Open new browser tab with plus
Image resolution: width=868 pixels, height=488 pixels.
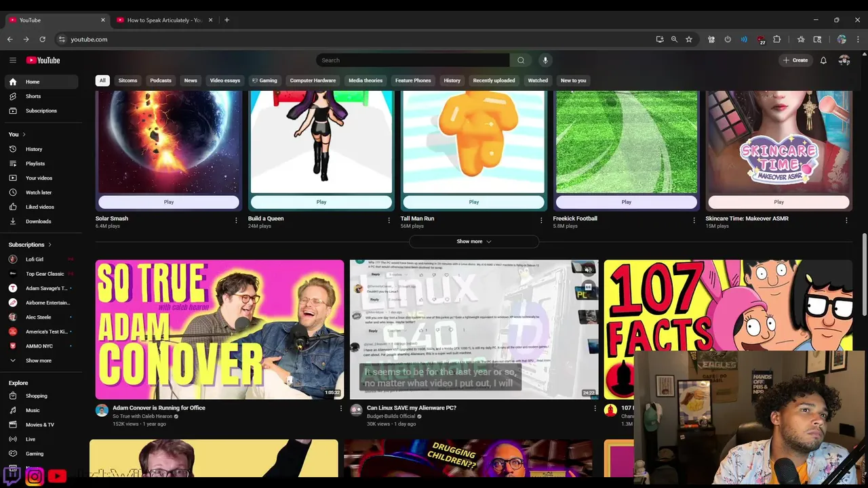pyautogui.click(x=226, y=20)
